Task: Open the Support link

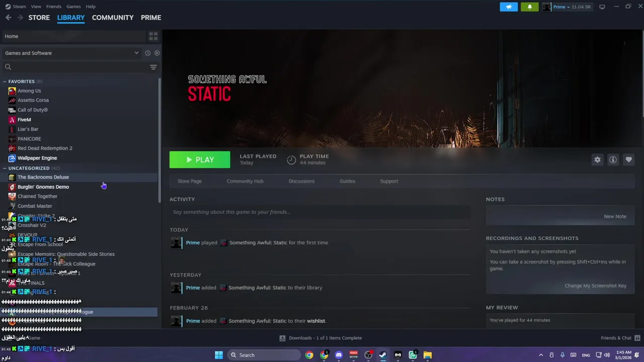Action: click(x=389, y=181)
